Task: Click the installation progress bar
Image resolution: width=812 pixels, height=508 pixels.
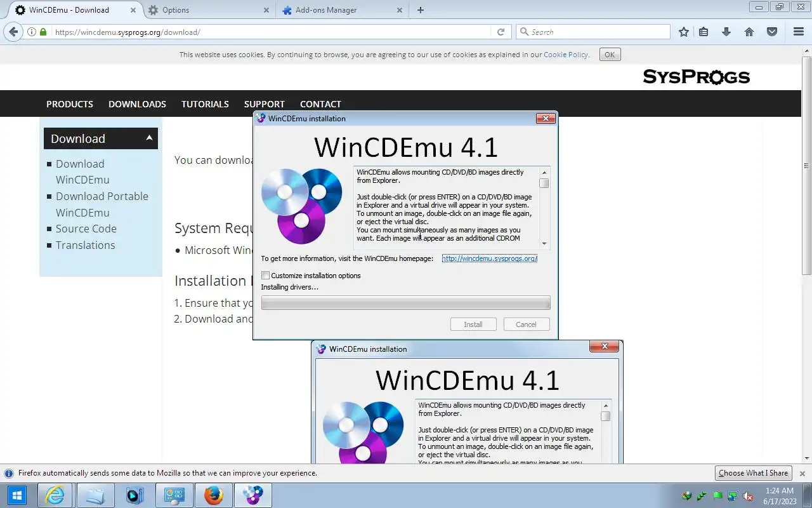Action: (405, 304)
